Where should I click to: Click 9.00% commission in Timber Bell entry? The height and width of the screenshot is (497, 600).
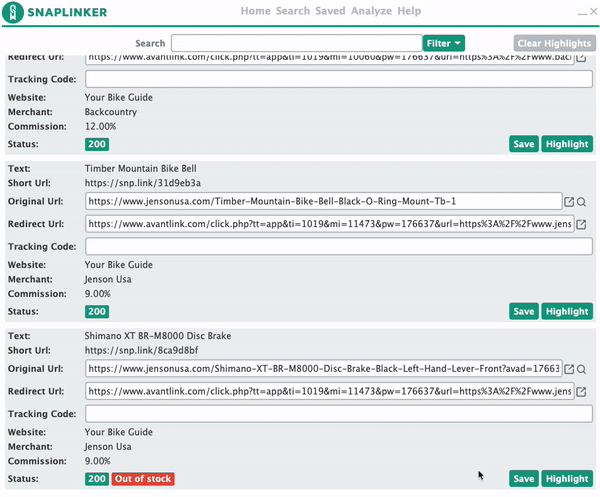[x=98, y=294]
